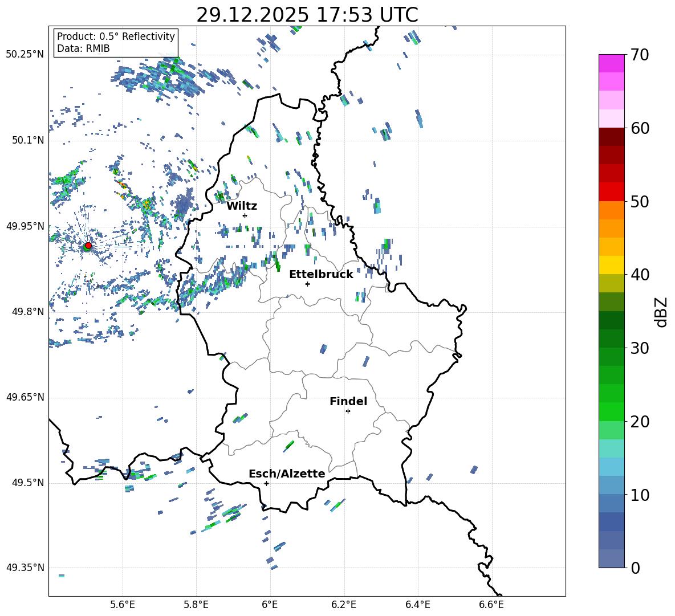Select the bright red 50 dBZ colorbar segment

click(x=611, y=192)
